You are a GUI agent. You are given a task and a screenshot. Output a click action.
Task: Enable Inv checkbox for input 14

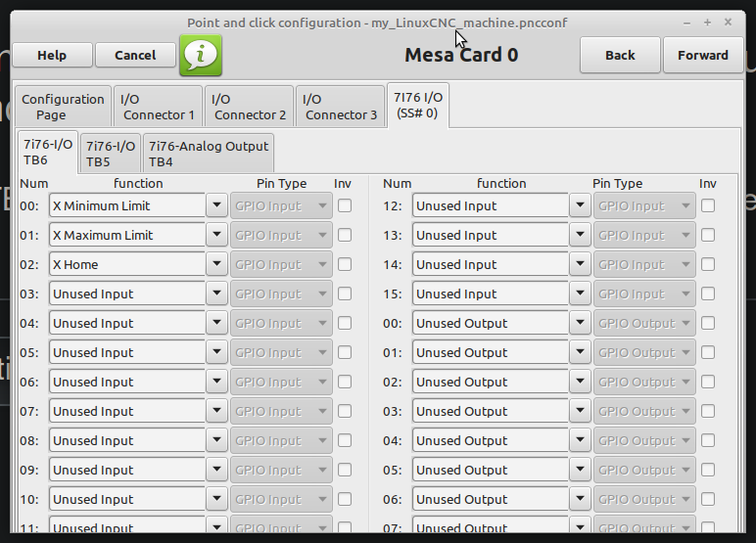point(708,264)
